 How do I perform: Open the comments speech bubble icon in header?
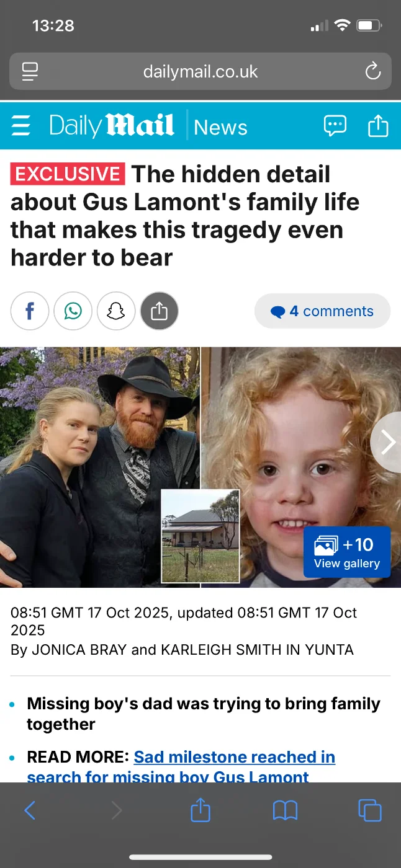pos(335,126)
